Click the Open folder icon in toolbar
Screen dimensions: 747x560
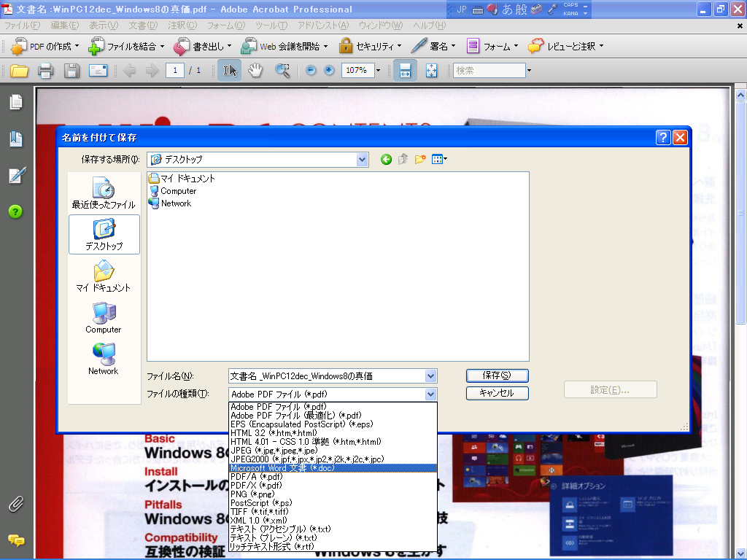[19, 71]
